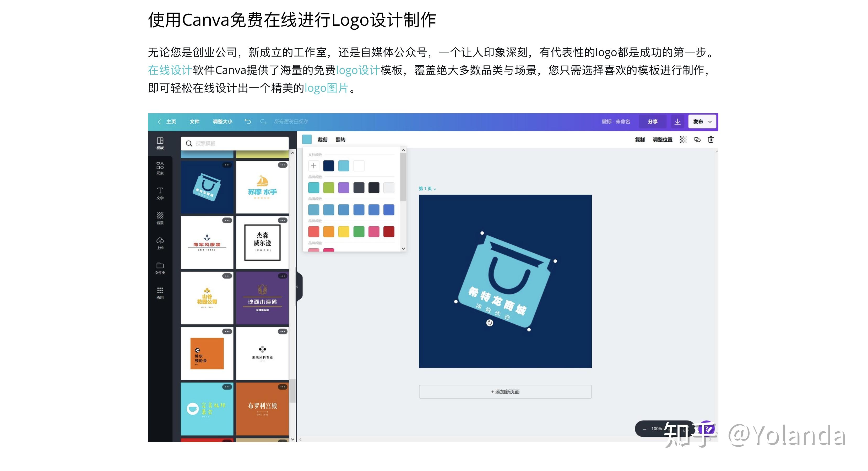Open options on 海军风服装 template
This screenshot has width=868, height=471.
227,221
